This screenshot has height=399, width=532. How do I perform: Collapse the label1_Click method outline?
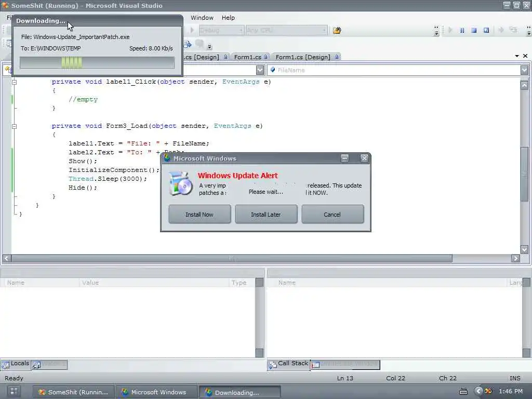point(14,82)
